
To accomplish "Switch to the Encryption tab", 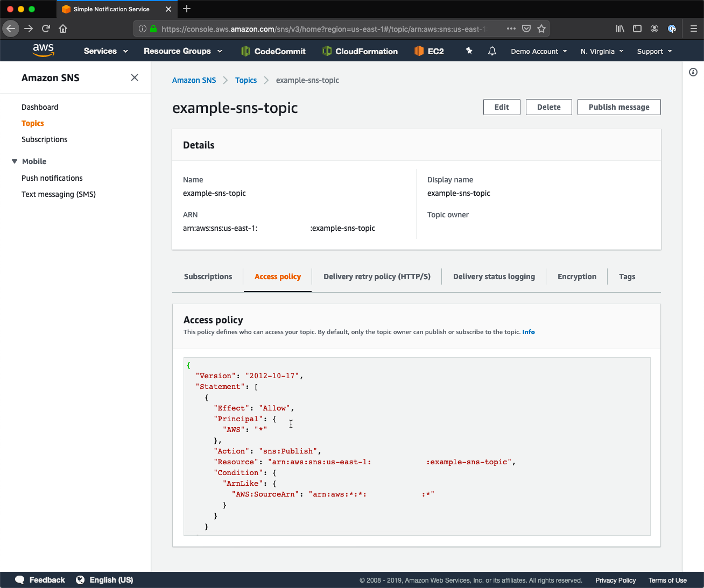I will (x=577, y=277).
